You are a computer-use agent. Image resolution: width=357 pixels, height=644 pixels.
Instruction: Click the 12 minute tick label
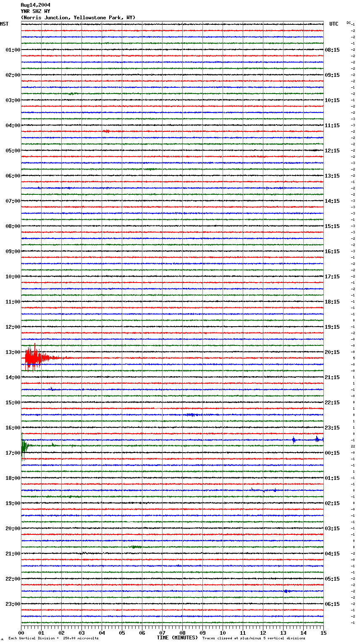(263, 633)
